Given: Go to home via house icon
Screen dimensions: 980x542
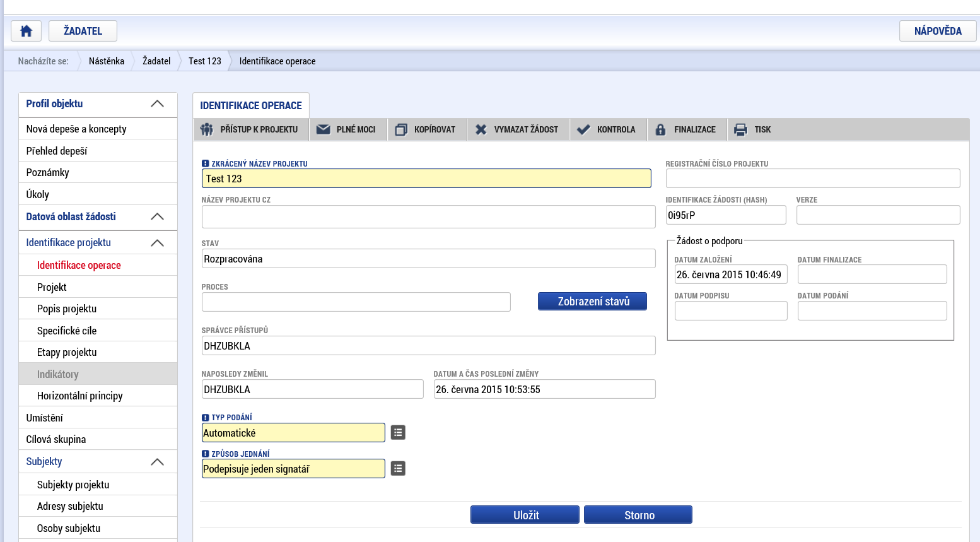Looking at the screenshot, I should 26,31.
